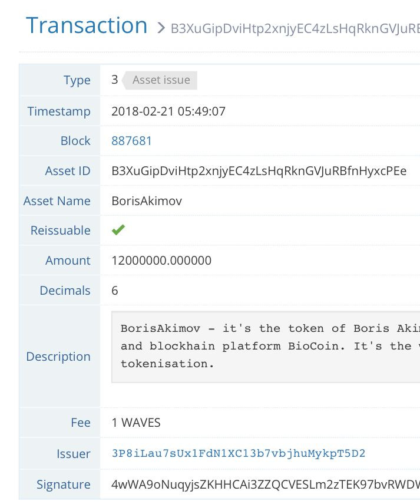Click the Reissuable row label
This screenshot has height=504, width=420.
click(60, 230)
